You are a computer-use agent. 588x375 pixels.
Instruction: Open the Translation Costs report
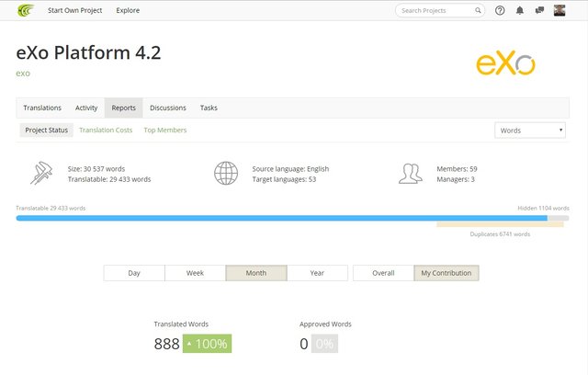pos(106,131)
